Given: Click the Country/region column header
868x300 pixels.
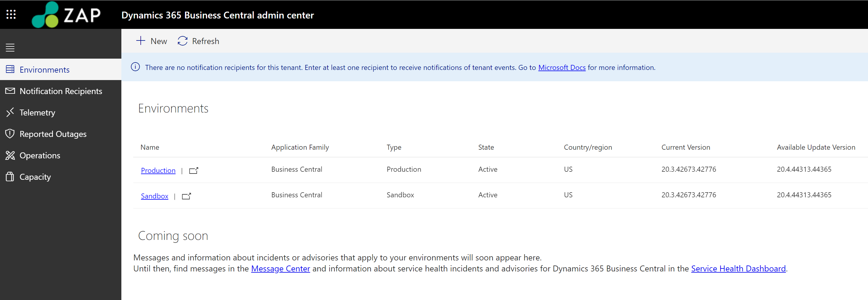Looking at the screenshot, I should 588,147.
